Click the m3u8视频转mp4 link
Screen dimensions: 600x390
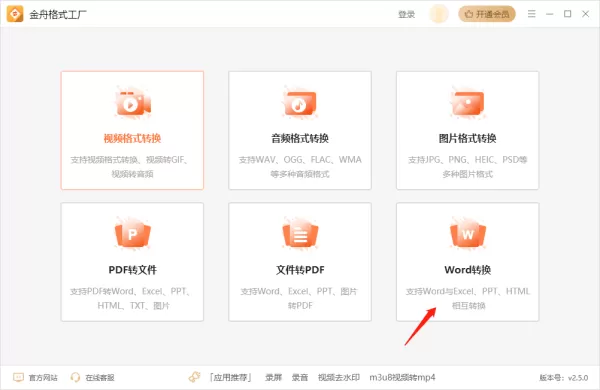[x=402, y=378]
